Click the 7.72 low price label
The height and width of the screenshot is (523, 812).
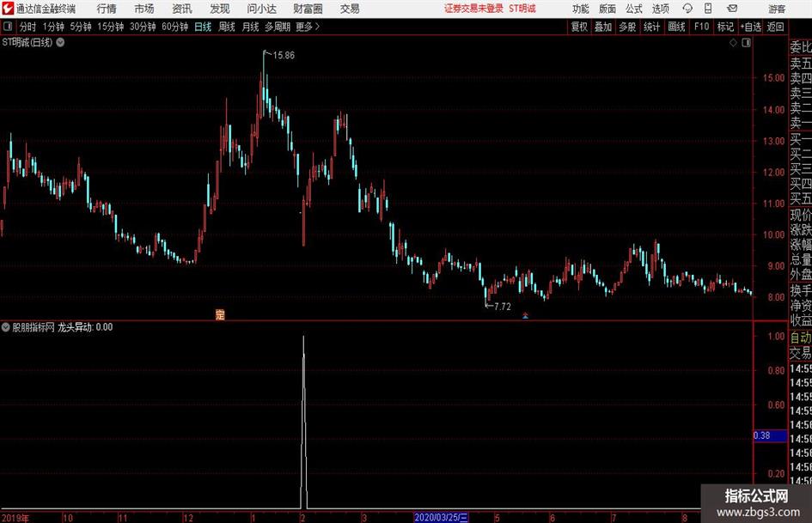(x=503, y=307)
